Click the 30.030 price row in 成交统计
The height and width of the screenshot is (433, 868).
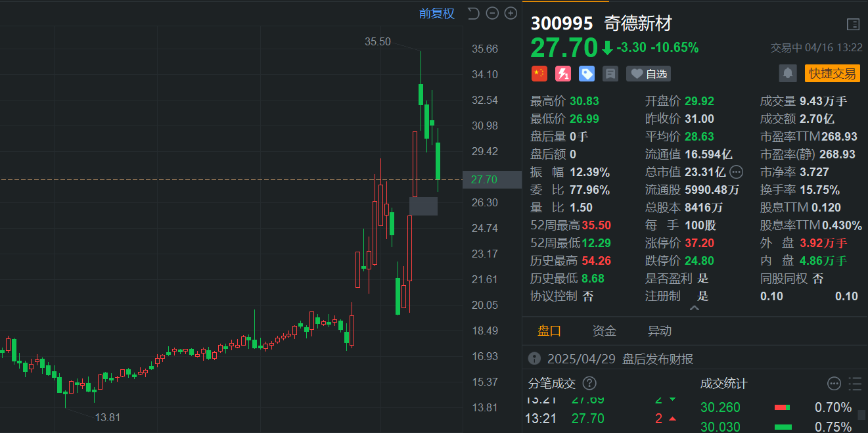coord(778,426)
